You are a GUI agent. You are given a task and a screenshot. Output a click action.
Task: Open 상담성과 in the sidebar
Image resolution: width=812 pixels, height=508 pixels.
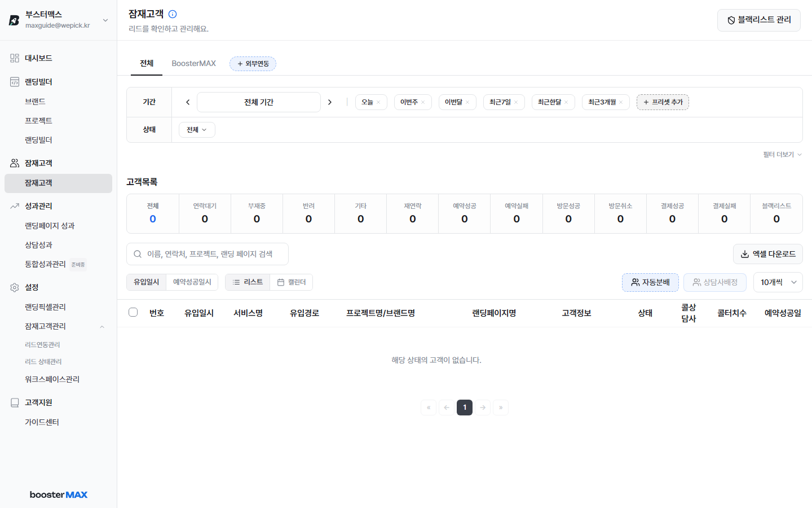point(38,245)
